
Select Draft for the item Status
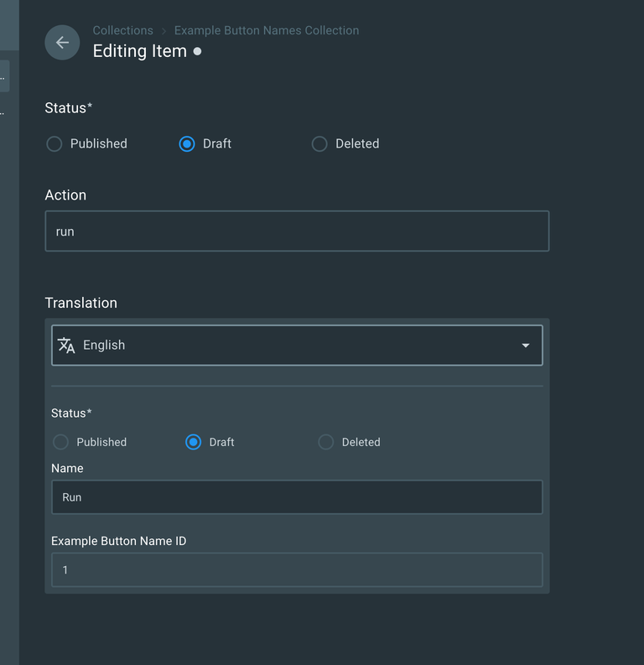[x=187, y=144]
